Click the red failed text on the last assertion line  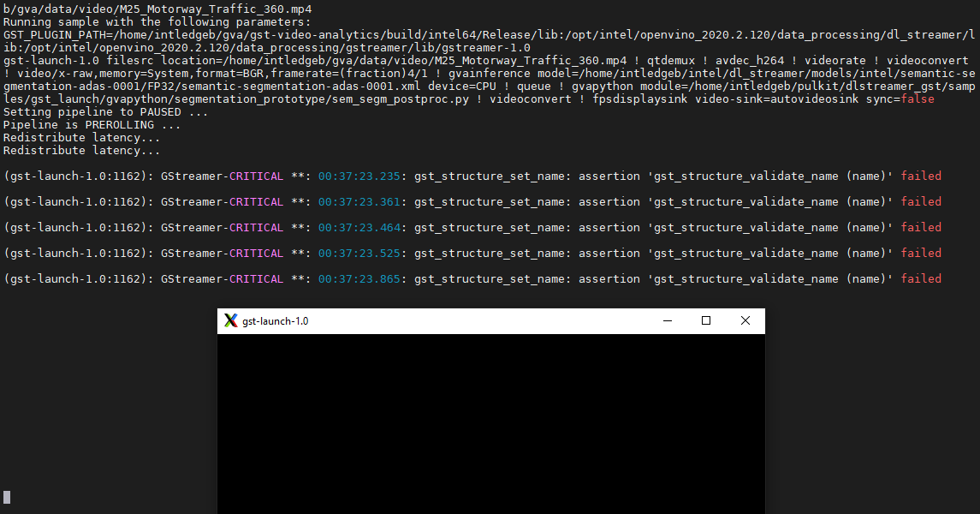click(x=920, y=278)
